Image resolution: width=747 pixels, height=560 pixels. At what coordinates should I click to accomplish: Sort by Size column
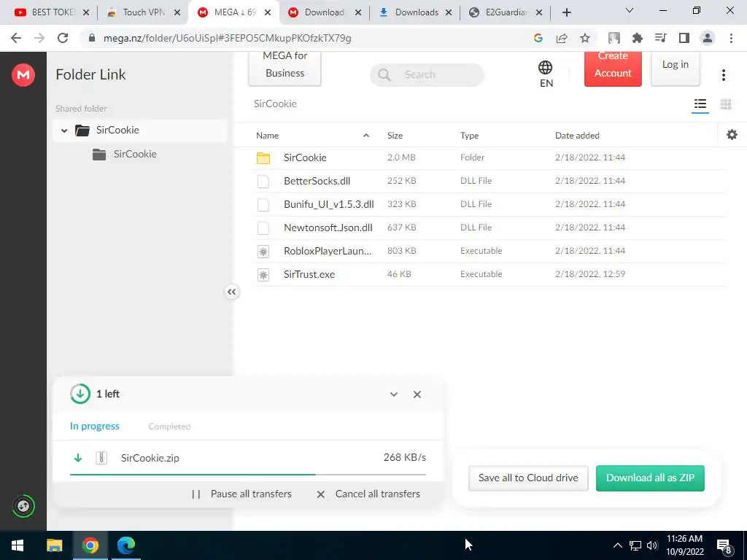[x=395, y=136]
